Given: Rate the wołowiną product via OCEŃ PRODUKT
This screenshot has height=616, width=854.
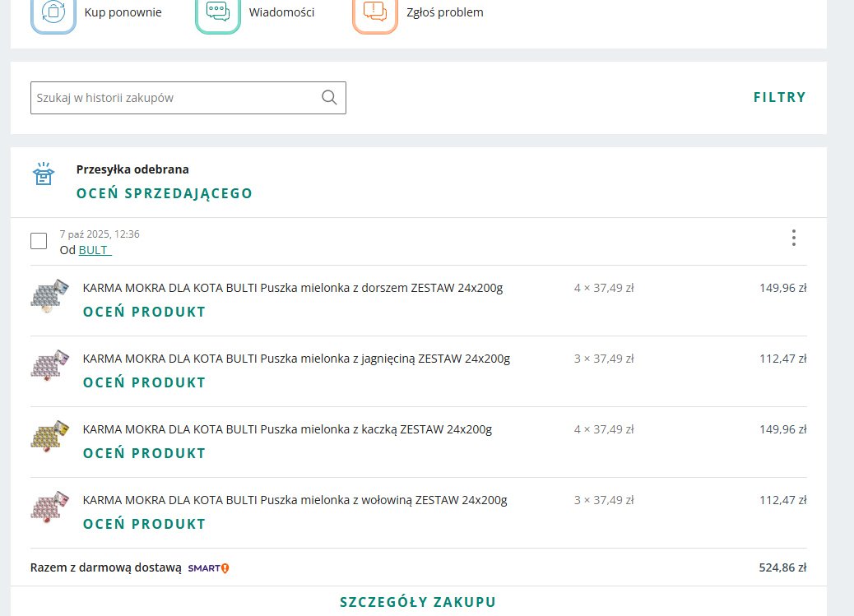Looking at the screenshot, I should point(144,525).
